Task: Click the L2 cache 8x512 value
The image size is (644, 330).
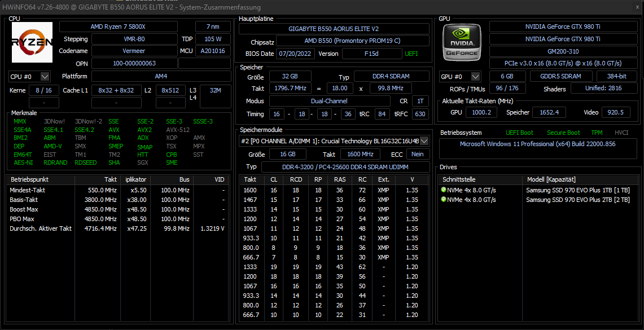Action: coord(170,90)
